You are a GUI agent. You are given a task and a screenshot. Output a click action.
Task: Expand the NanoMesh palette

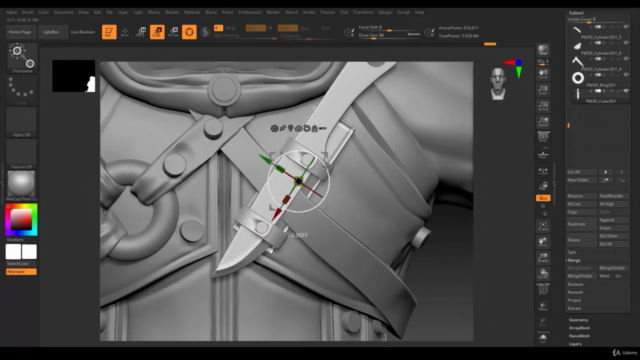579,336
